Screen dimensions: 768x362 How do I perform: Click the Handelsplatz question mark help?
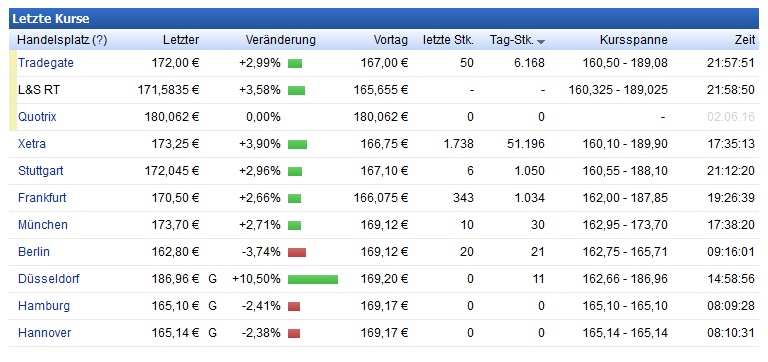click(99, 40)
